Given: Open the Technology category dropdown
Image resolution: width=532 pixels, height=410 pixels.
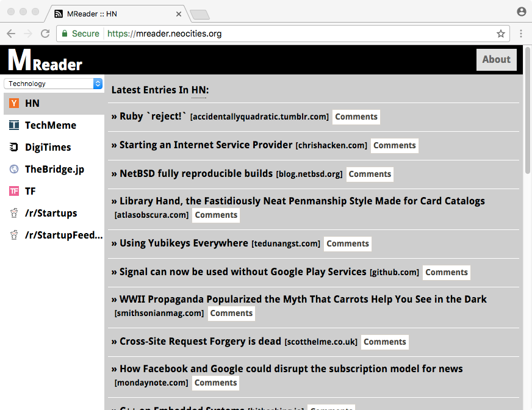Looking at the screenshot, I should point(53,84).
